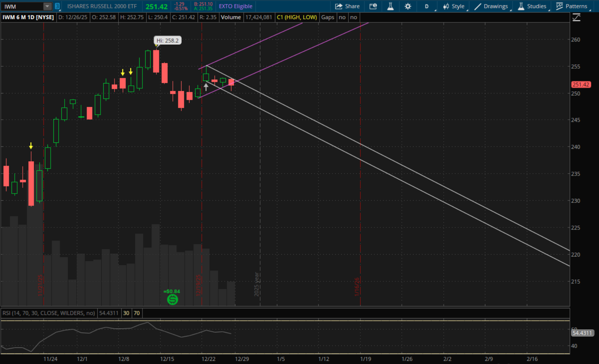Open the Studies menu

[x=532, y=6]
